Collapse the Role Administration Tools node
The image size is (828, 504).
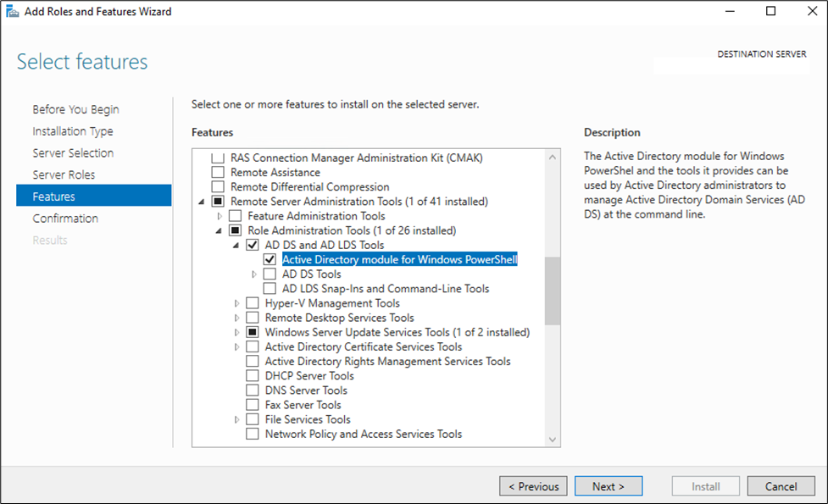[x=219, y=230]
